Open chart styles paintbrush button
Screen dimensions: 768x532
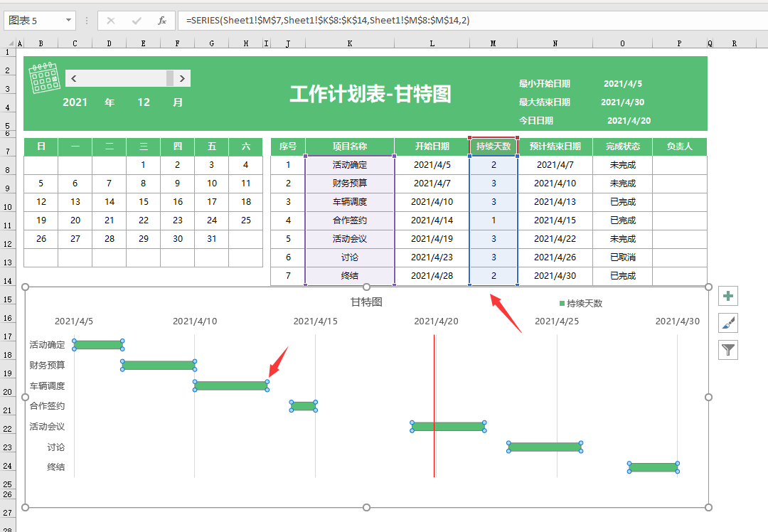[x=728, y=323]
